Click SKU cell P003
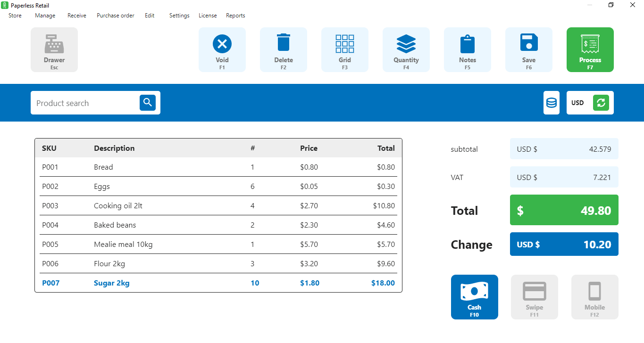Viewport: 644px width, 343px height. pyautogui.click(x=50, y=205)
